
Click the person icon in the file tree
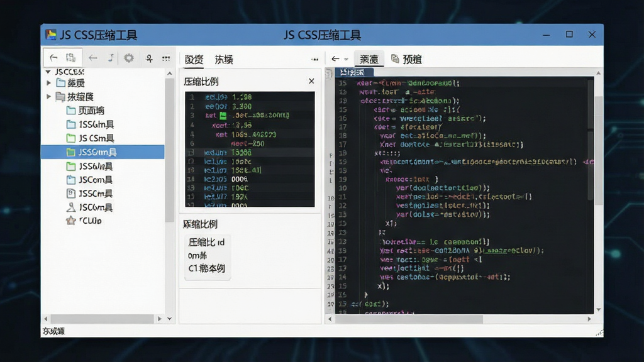coord(70,207)
